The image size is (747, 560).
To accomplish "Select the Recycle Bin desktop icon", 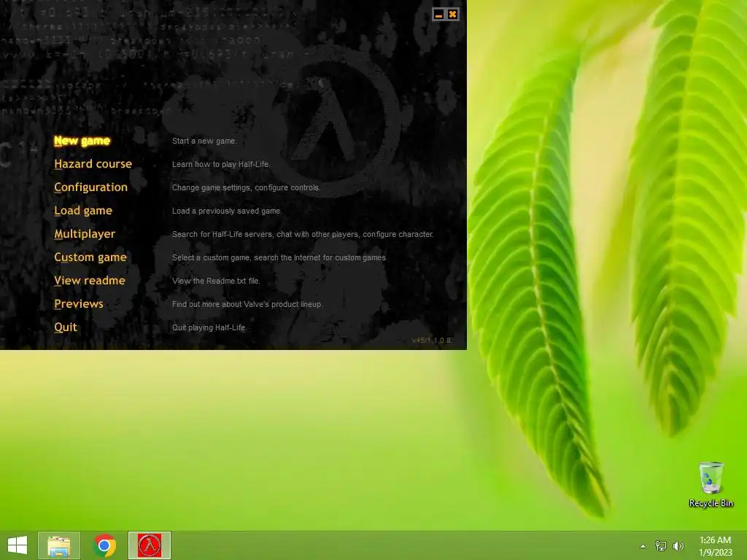I will click(x=711, y=485).
